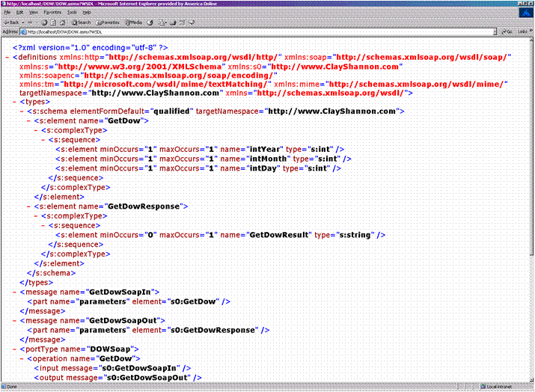Viewport: 535px width, 392px height.
Task: Click the Back toolbar button
Action: 13,22
